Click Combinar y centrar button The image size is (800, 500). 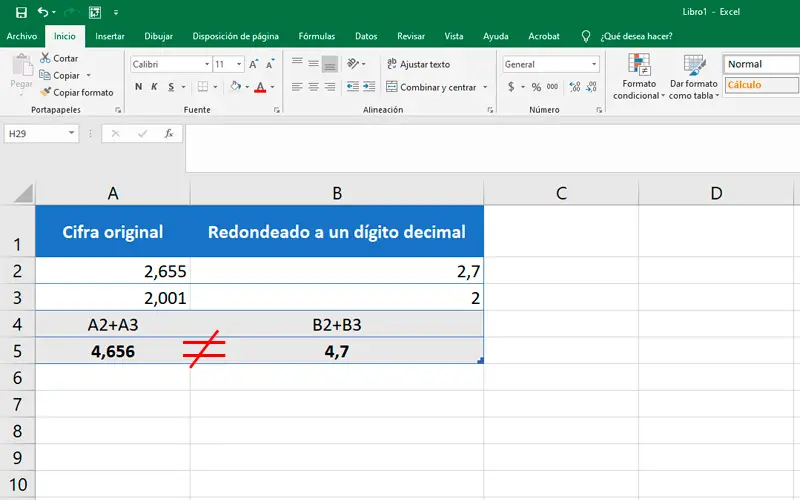click(431, 87)
